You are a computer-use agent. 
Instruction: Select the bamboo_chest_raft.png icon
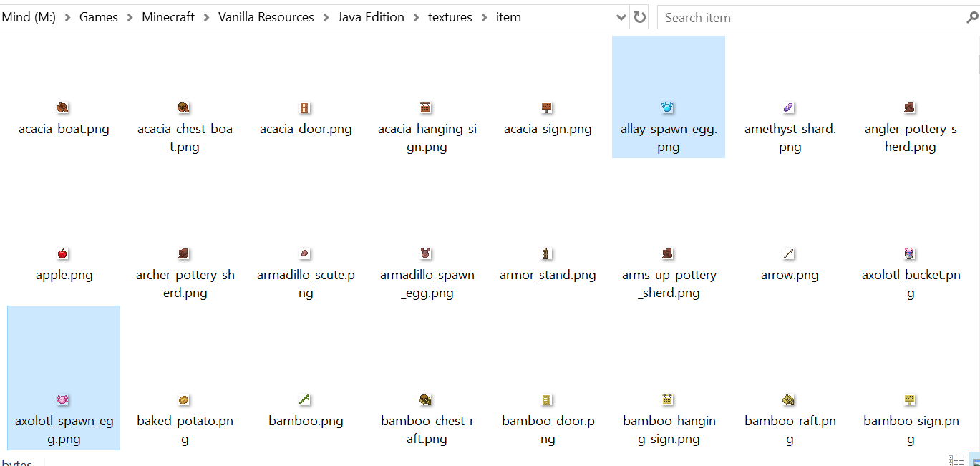(427, 399)
